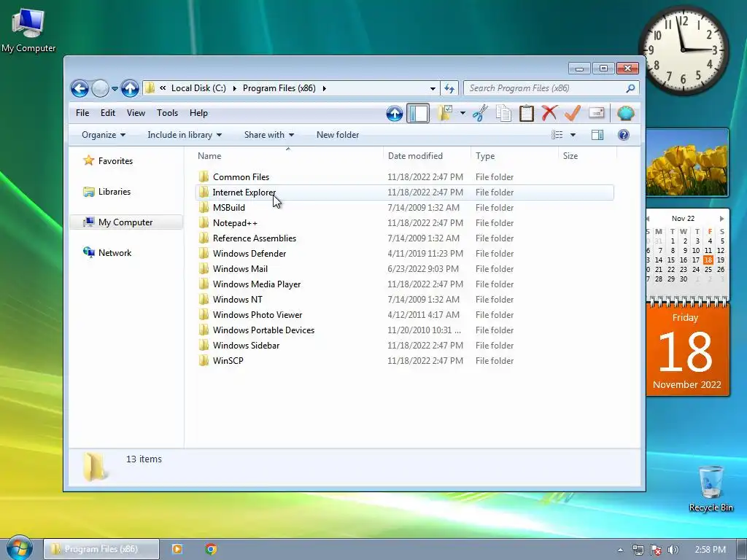747x560 pixels.
Task: Open the Edit menu
Action: 108,113
